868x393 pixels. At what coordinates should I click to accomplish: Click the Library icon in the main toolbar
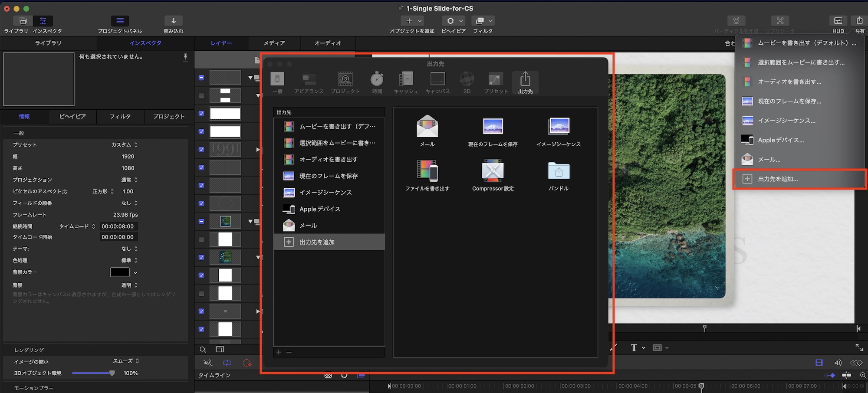click(x=23, y=21)
